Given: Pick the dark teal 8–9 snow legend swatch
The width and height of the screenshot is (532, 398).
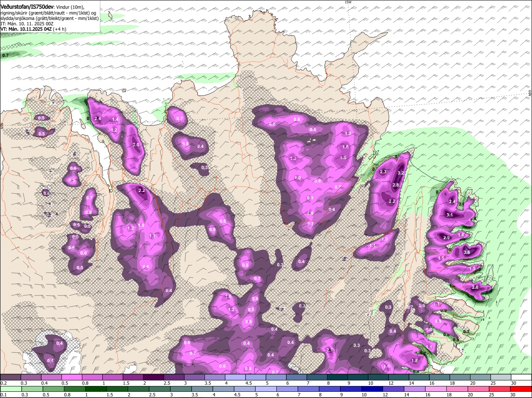Looking at the screenshot, I should click(x=338, y=376).
